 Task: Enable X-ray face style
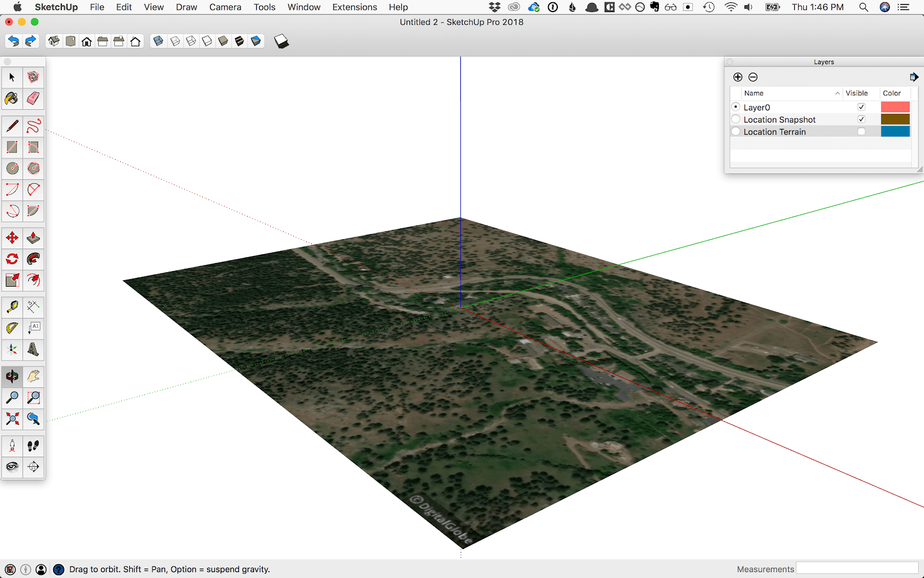click(x=158, y=40)
